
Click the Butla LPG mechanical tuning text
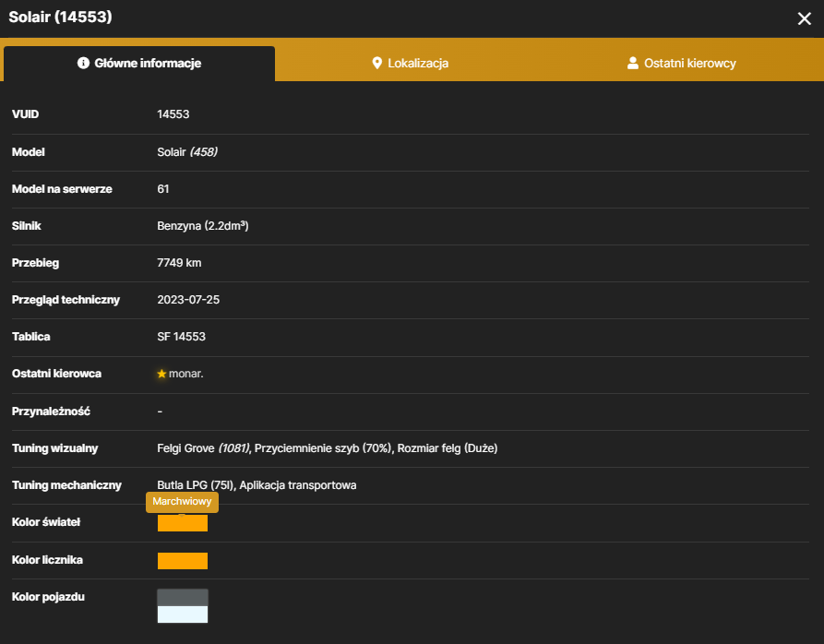[x=196, y=484]
